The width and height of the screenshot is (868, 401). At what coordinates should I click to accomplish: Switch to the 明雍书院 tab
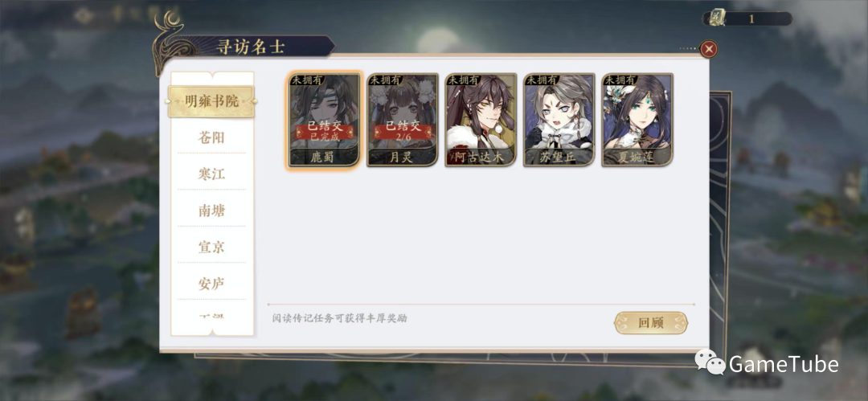point(212,101)
